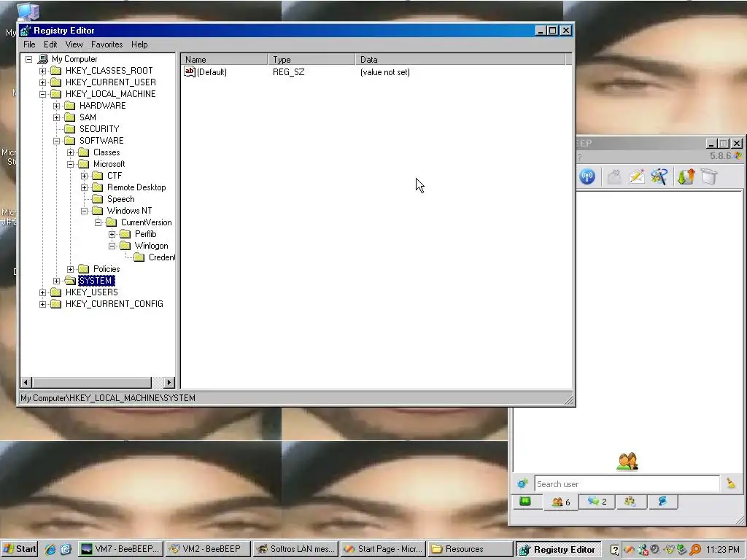Open the Resources folder taskbar button
The image size is (747, 560).
[470, 549]
